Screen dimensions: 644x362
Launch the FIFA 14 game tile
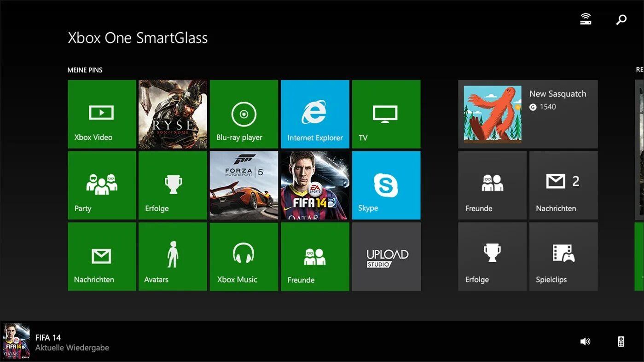(x=315, y=185)
